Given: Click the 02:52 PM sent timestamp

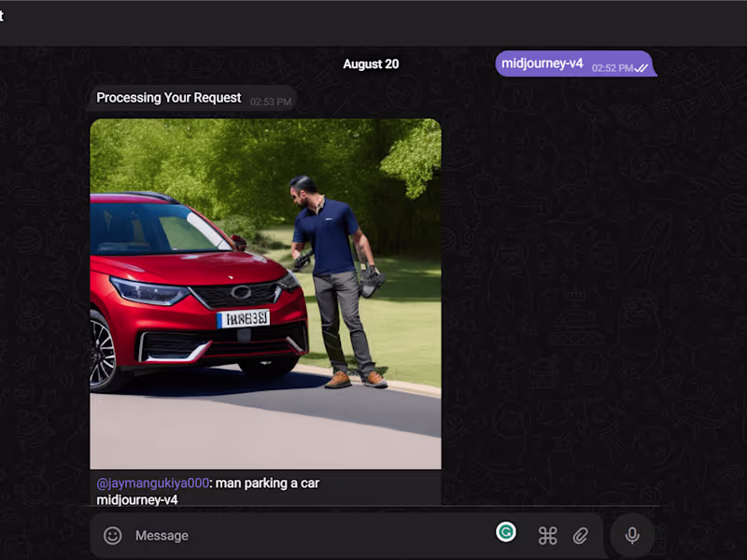Looking at the screenshot, I should click(613, 68).
